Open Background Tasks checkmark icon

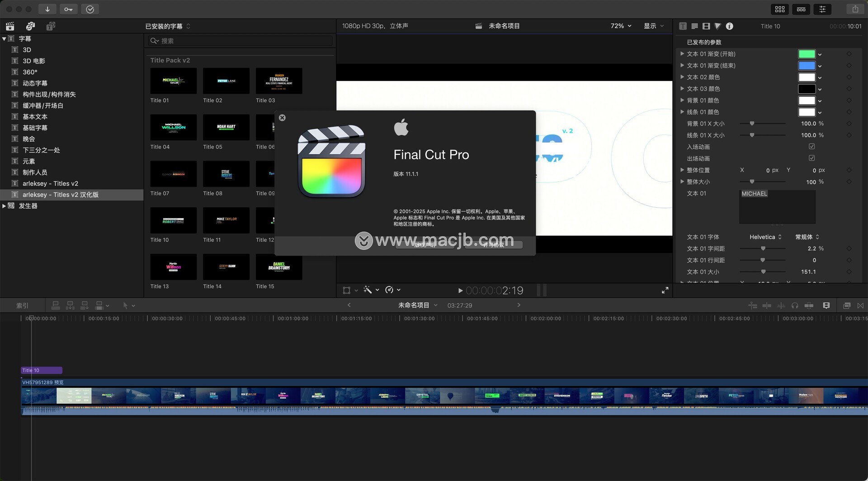coord(90,9)
